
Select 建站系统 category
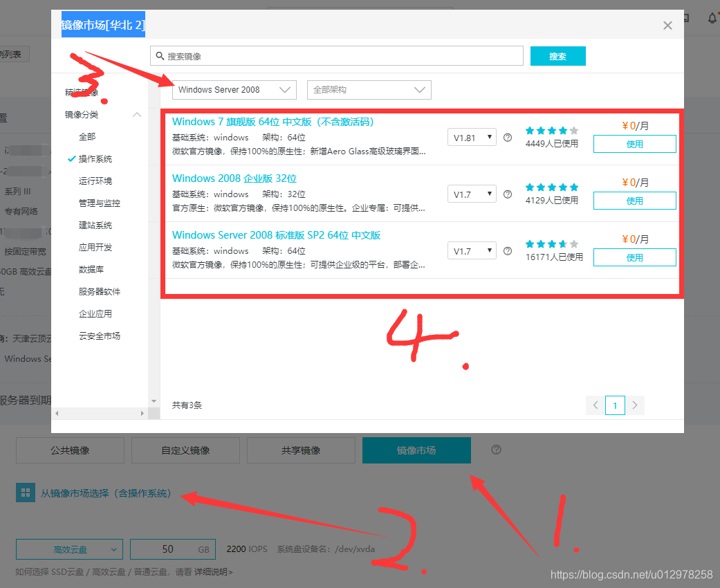tap(95, 225)
